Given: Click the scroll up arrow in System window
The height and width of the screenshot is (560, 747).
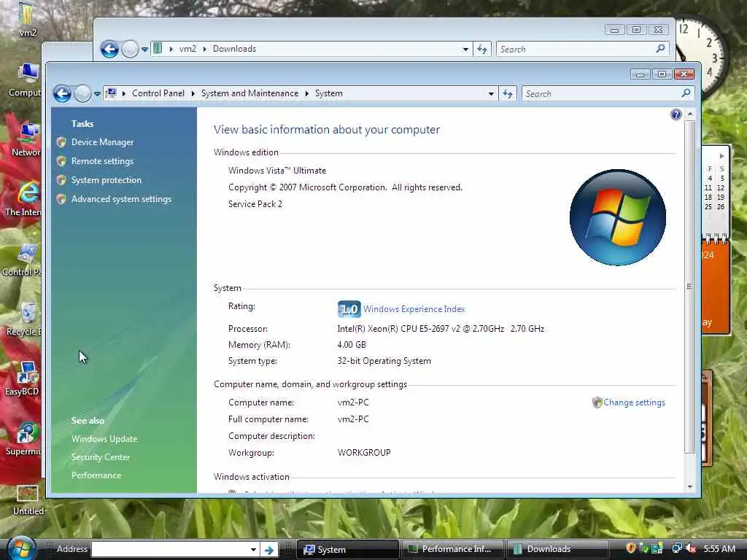Looking at the screenshot, I should tap(690, 114).
